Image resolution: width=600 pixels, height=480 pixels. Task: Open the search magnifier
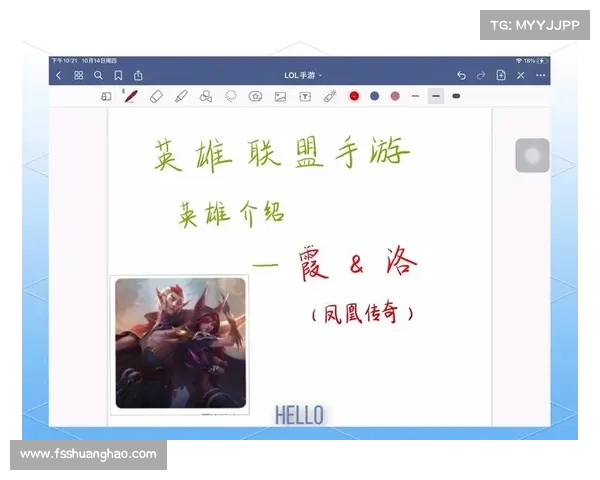click(x=98, y=75)
